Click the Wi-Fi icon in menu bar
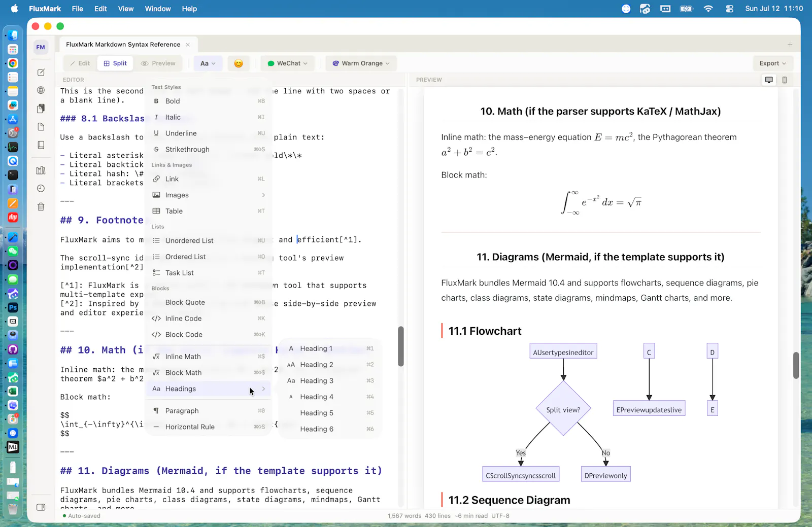812x527 pixels. tap(708, 9)
